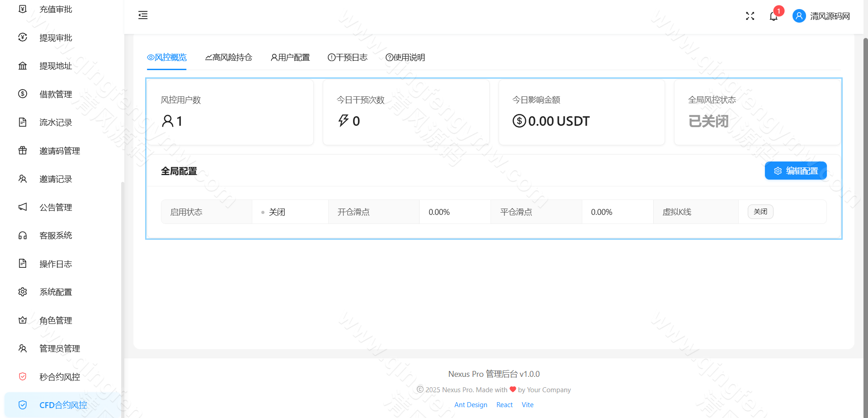Click the 充值审批 wallet icon in sidebar
The width and height of the screenshot is (868, 418).
click(x=23, y=9)
